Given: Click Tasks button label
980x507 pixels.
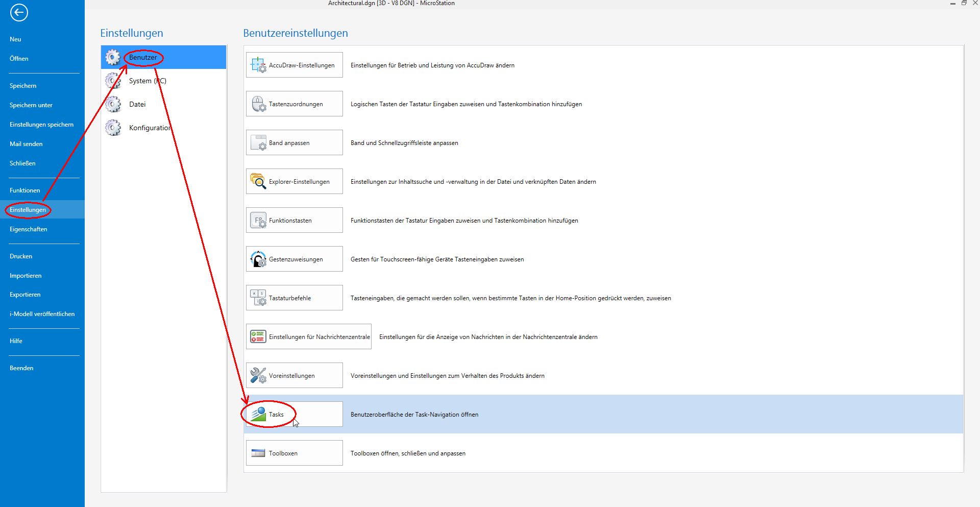Looking at the screenshot, I should (x=276, y=415).
